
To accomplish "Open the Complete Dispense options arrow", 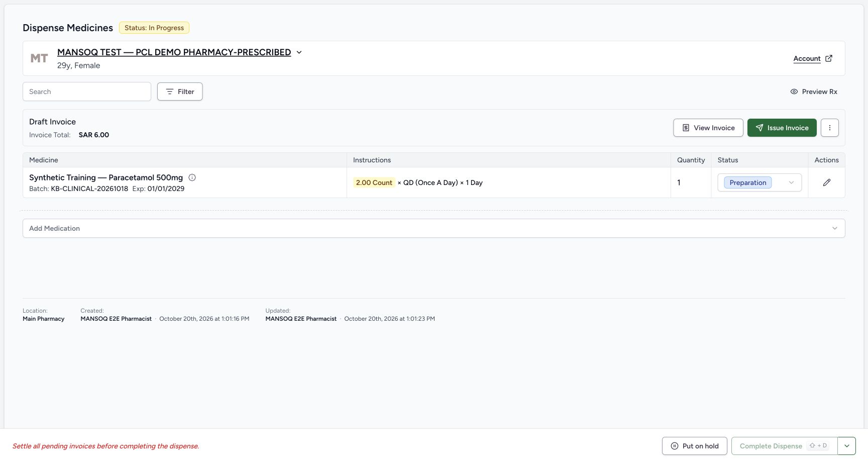I will [x=847, y=446].
